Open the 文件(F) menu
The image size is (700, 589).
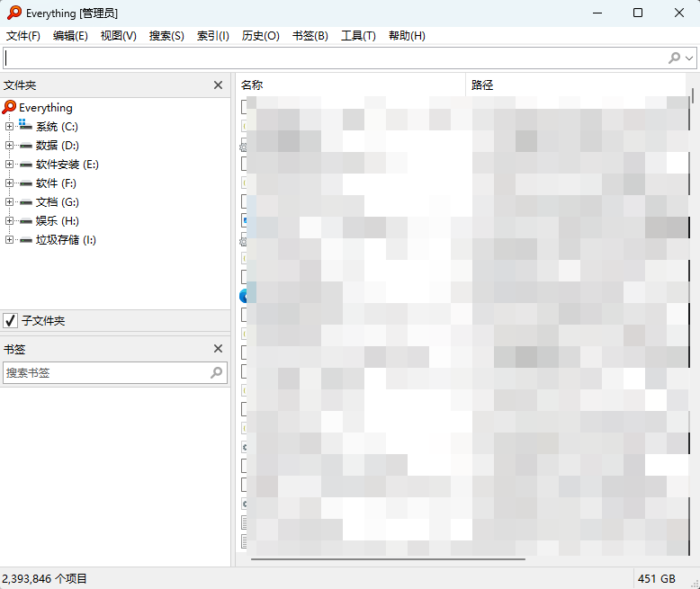(x=22, y=36)
